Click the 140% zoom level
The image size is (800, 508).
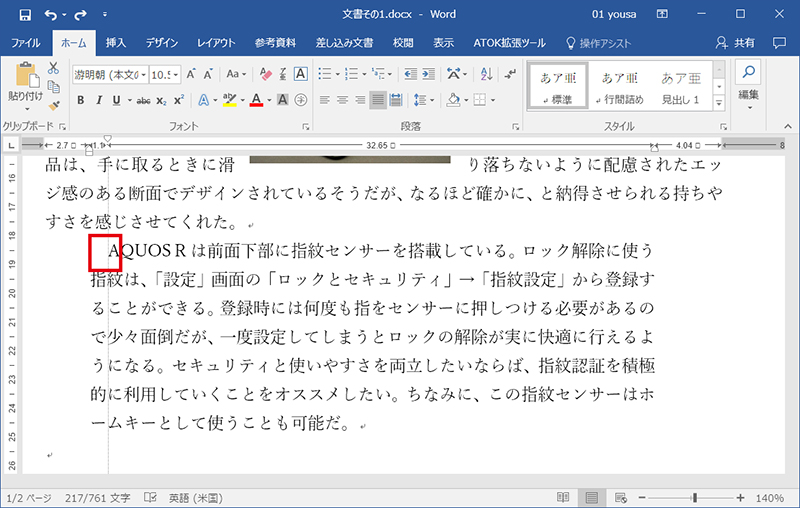[x=769, y=498]
